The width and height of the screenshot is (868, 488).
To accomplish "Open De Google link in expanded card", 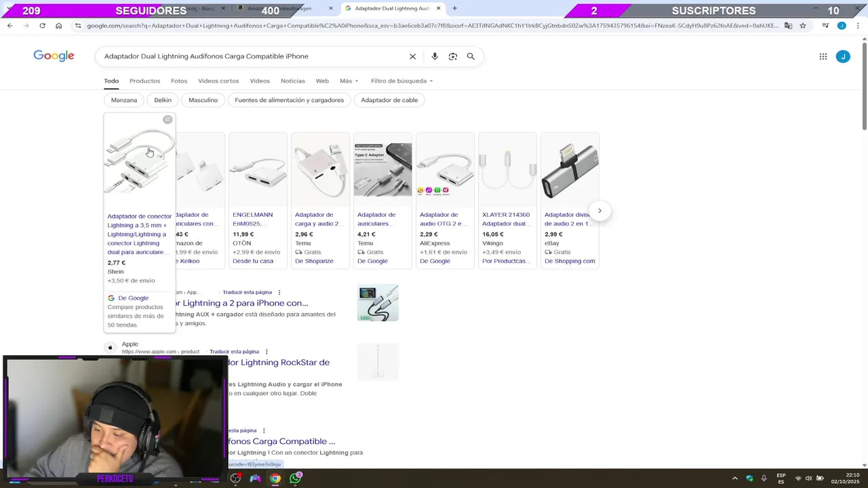I will [133, 298].
